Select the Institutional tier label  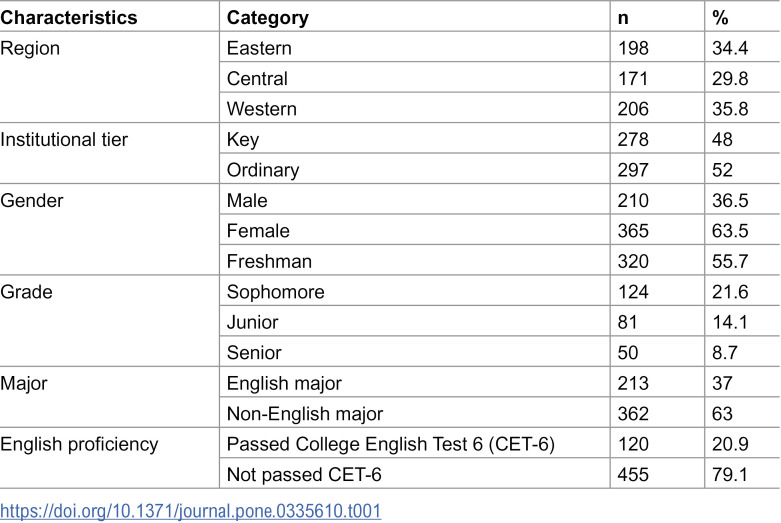click(x=64, y=139)
